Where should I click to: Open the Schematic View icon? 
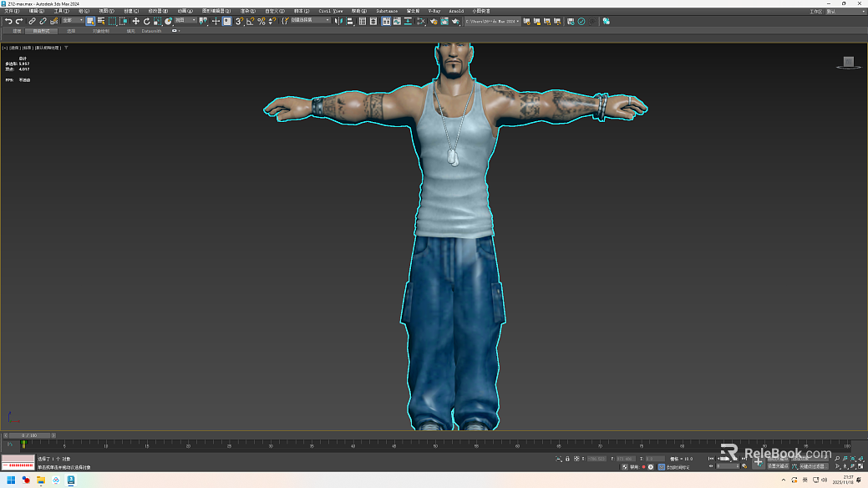[408, 21]
